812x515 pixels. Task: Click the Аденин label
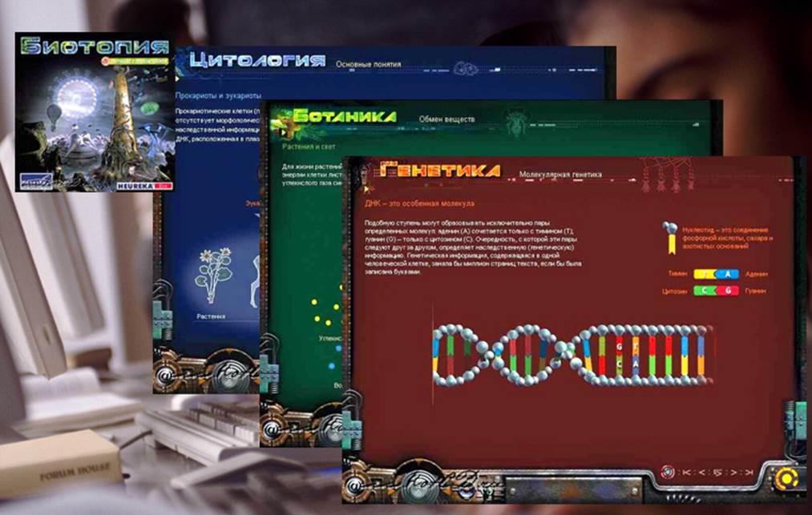pos(757,274)
